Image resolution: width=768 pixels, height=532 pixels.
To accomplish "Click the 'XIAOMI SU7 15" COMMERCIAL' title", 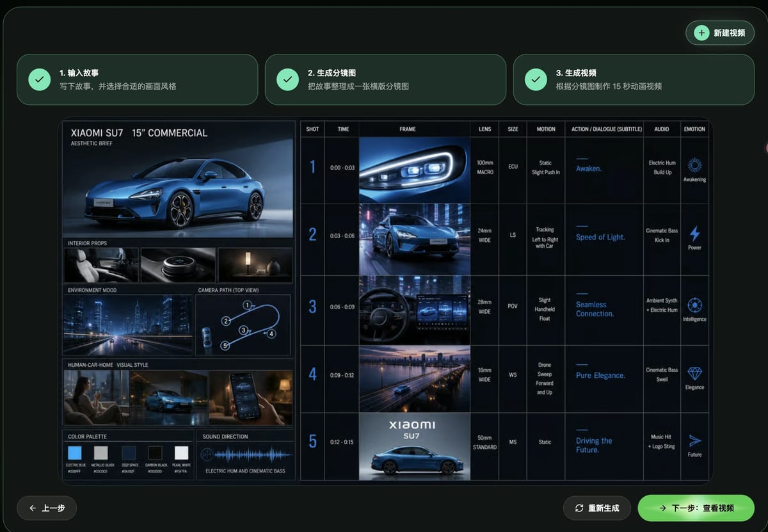I will [139, 133].
